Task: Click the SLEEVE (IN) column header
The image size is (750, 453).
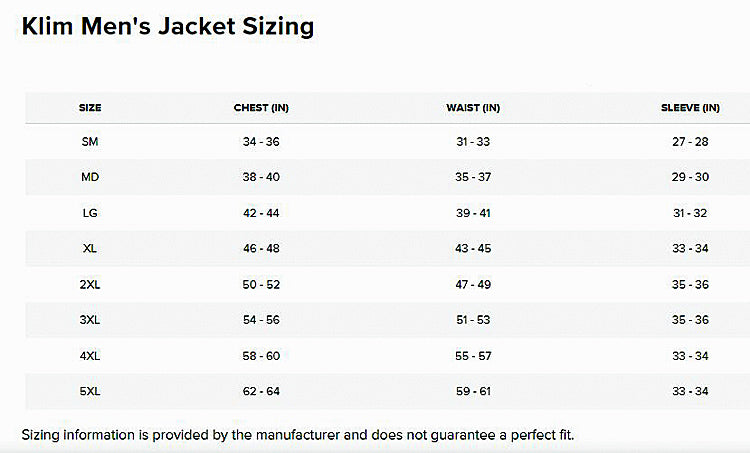Action: [x=690, y=108]
